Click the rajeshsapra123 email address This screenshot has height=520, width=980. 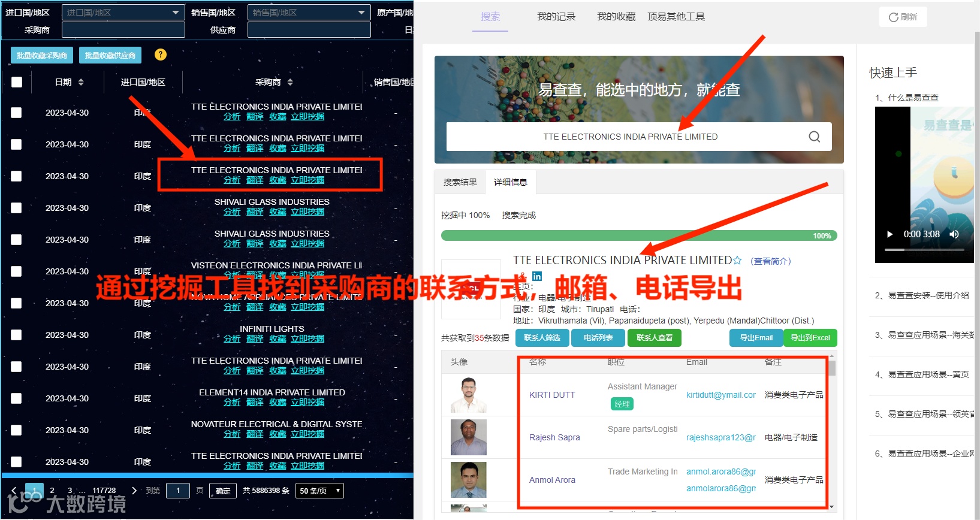(721, 437)
